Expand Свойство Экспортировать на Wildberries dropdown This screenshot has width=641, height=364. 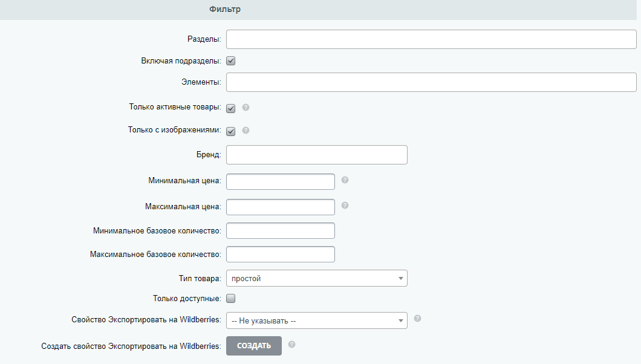click(x=317, y=320)
